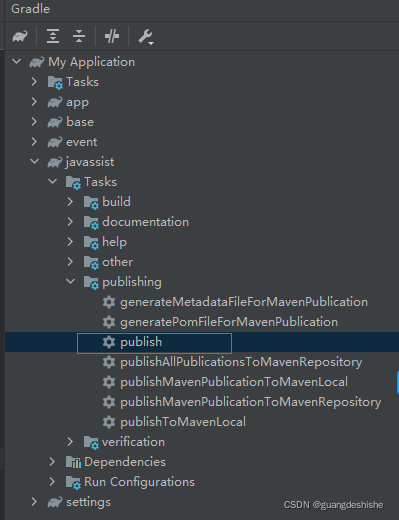Viewport: 399px width, 520px height.
Task: Select the javassist module label
Action: 90,162
